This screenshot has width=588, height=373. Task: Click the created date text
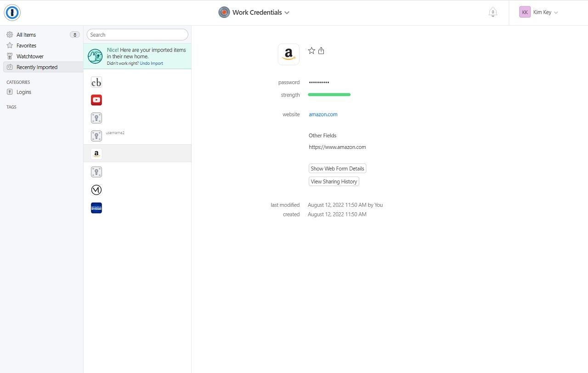pyautogui.click(x=337, y=215)
